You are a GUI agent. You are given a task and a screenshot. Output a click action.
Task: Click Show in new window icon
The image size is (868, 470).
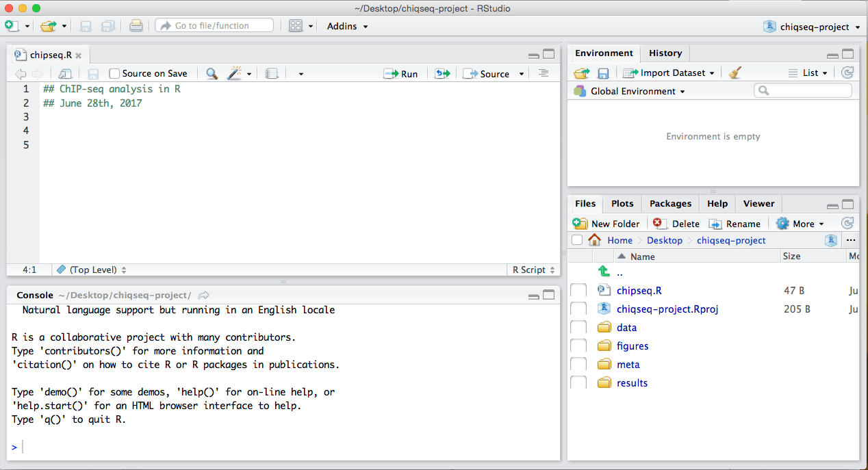(x=65, y=74)
